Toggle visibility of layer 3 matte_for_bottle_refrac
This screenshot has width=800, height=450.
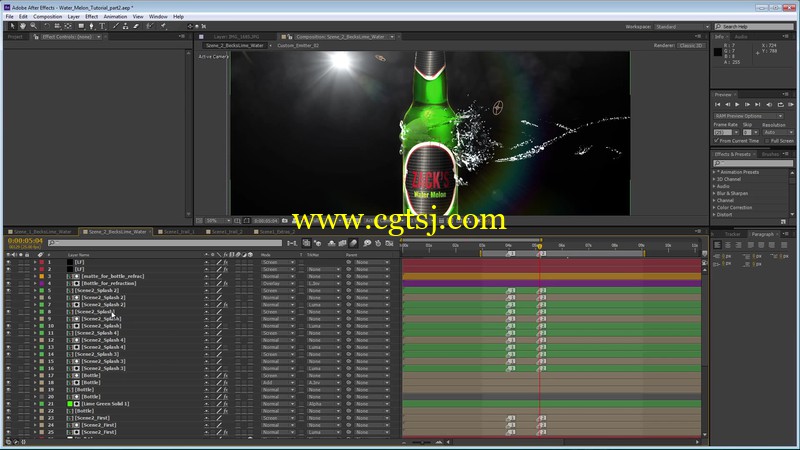(8, 276)
